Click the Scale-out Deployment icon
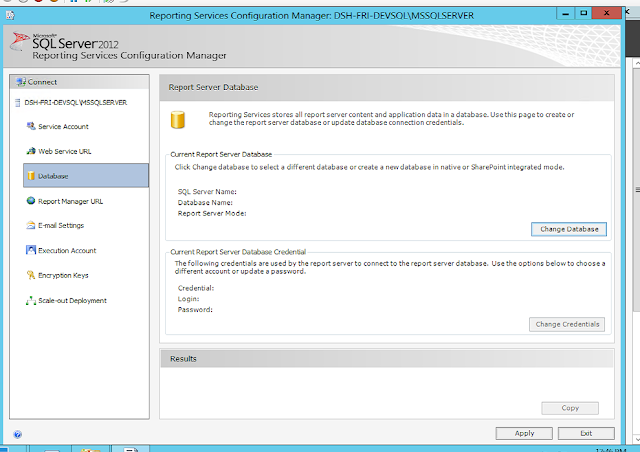Viewport: 640px width, 452px height. click(x=31, y=301)
